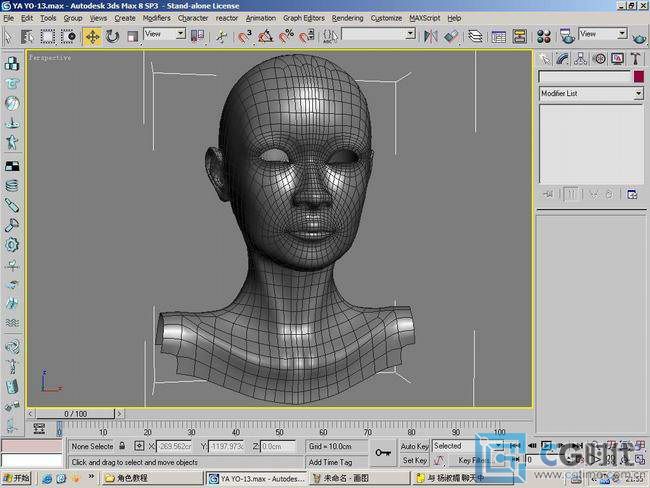Click the reactor Motor gear icon
This screenshot has width=650, height=488.
(x=12, y=245)
